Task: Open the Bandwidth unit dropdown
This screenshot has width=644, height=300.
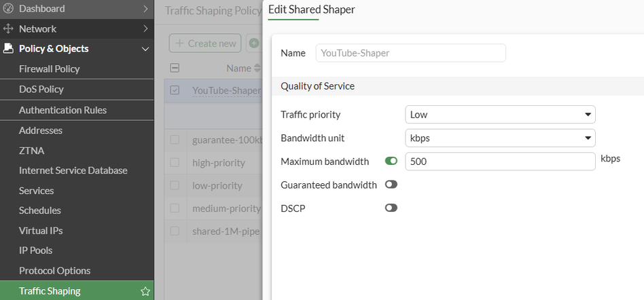Action: click(x=500, y=138)
